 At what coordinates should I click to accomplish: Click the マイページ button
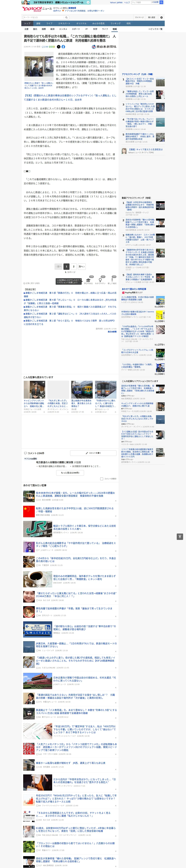139,18
